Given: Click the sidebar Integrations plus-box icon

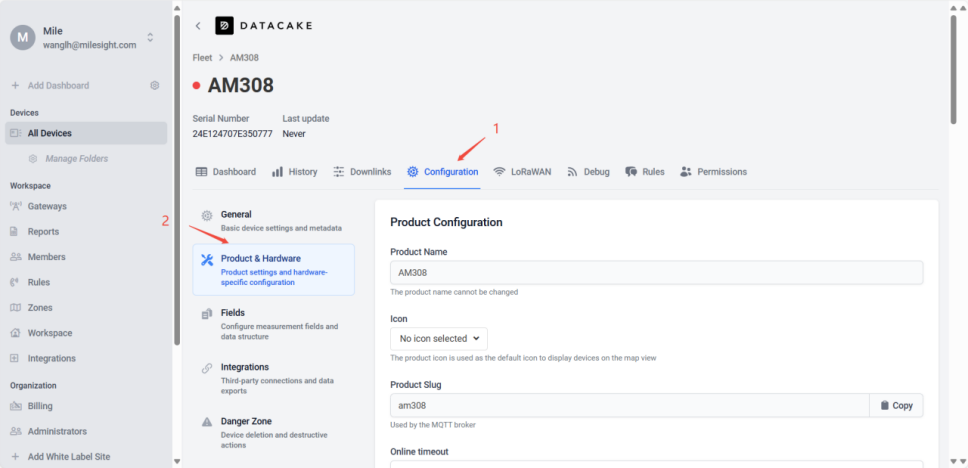Looking at the screenshot, I should (15, 358).
